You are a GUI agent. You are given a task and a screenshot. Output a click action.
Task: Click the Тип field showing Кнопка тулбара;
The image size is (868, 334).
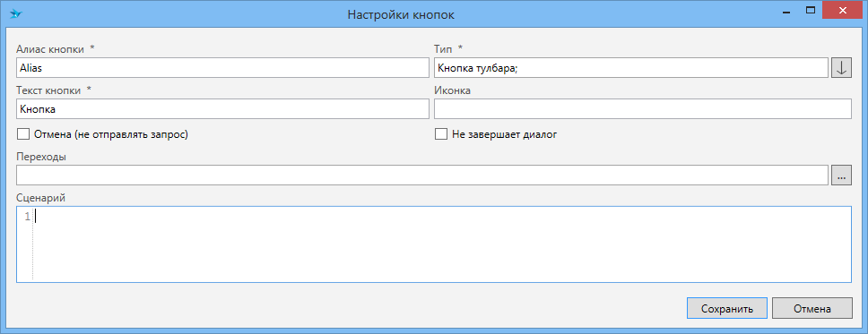[x=631, y=68]
